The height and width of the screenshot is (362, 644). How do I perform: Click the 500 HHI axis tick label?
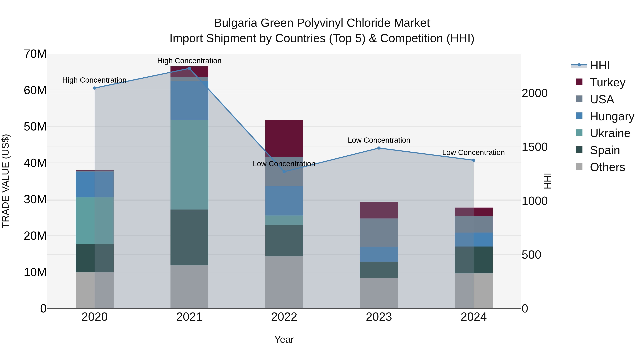pyautogui.click(x=531, y=255)
